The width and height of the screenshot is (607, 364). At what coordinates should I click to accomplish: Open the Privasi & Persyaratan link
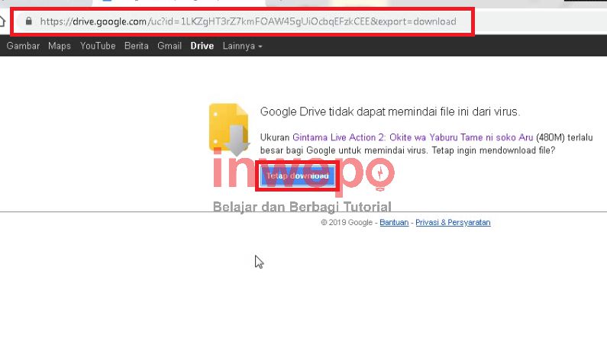[x=453, y=222]
